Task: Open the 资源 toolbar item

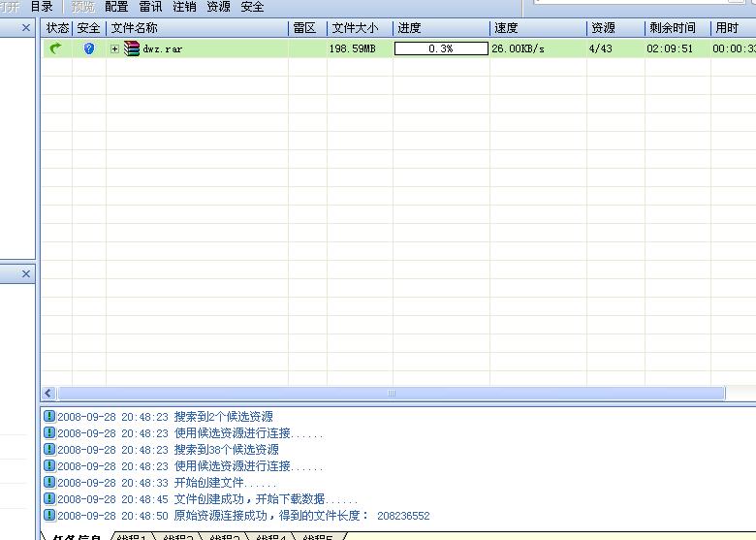Action: 218,7
